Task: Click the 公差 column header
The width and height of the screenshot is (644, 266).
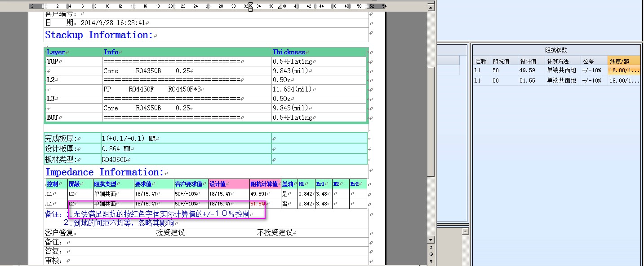Action: 594,61
